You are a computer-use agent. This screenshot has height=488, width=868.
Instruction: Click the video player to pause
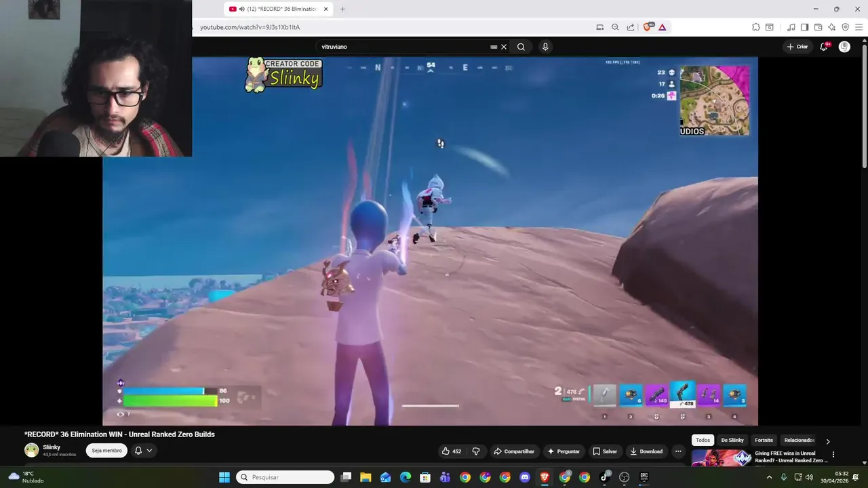click(430, 241)
